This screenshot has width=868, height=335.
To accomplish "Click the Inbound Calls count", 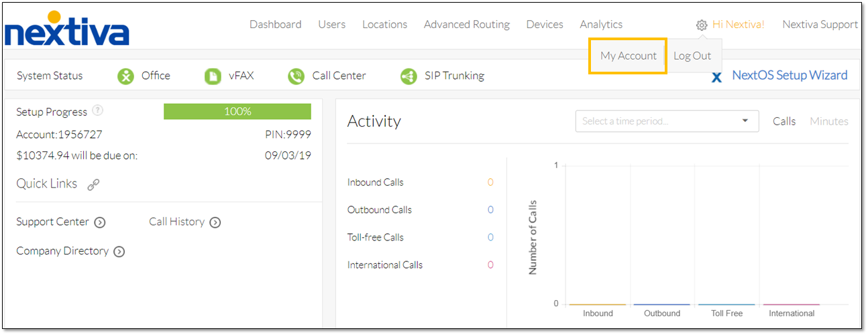I will coord(490,182).
